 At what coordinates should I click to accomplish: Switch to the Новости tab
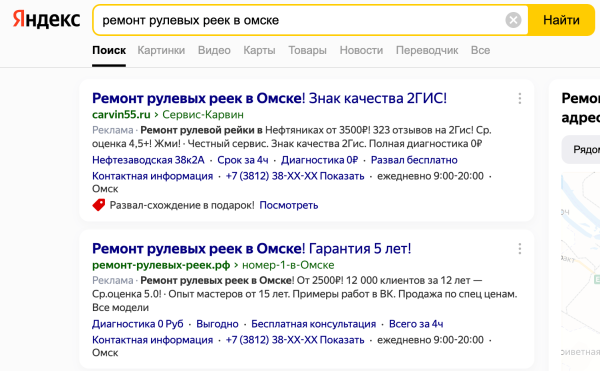pos(361,50)
